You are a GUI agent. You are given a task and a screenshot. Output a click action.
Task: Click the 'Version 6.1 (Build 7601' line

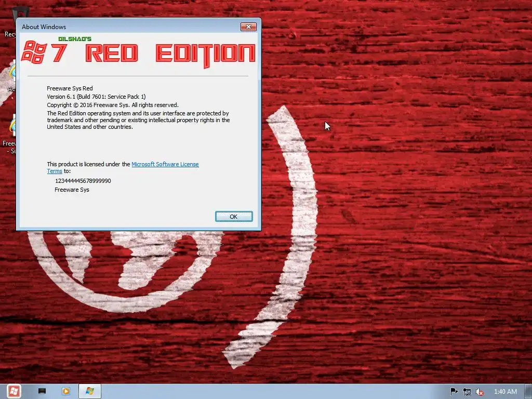(x=96, y=97)
